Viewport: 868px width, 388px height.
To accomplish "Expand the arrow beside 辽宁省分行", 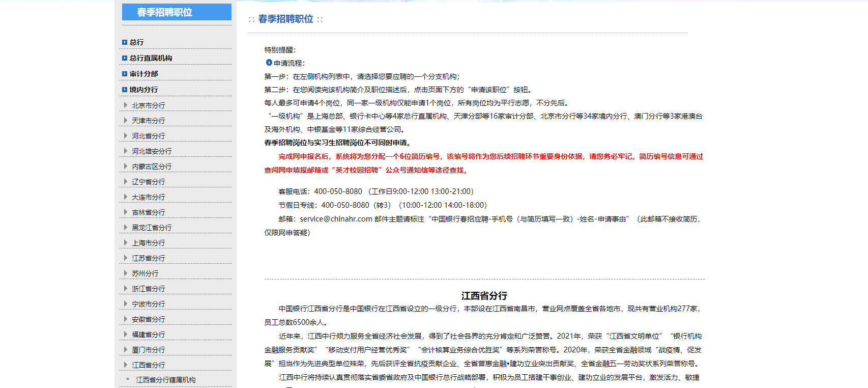I will click(x=126, y=181).
